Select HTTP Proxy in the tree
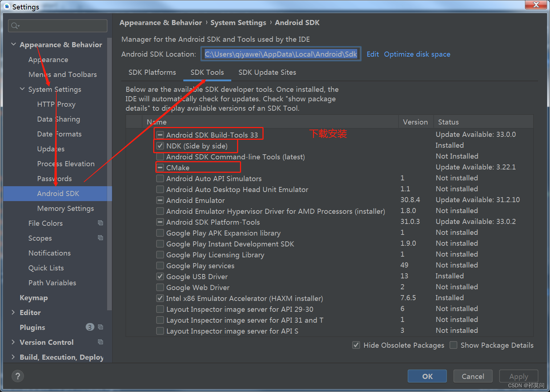550x392 pixels. (56, 104)
